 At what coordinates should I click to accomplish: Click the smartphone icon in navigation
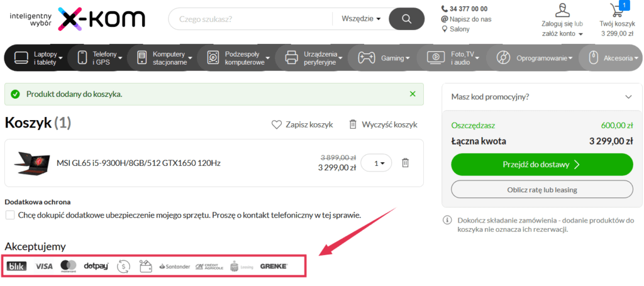(82, 57)
